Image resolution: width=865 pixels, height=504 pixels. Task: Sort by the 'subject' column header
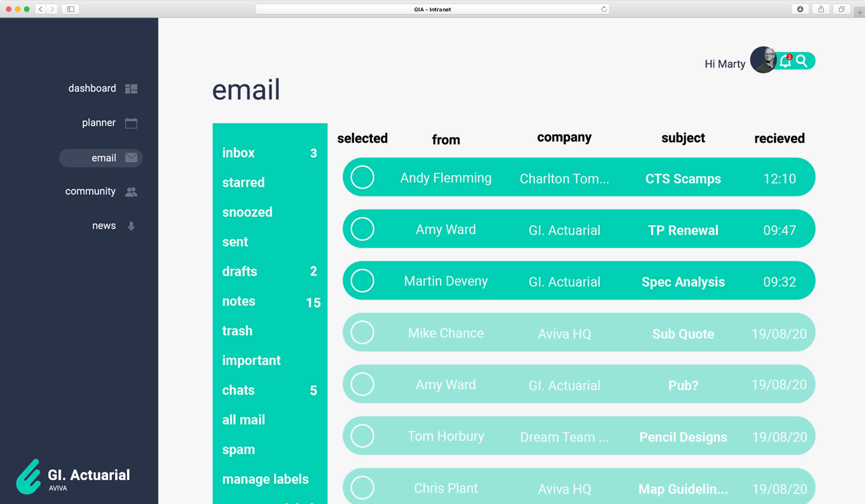(x=683, y=138)
